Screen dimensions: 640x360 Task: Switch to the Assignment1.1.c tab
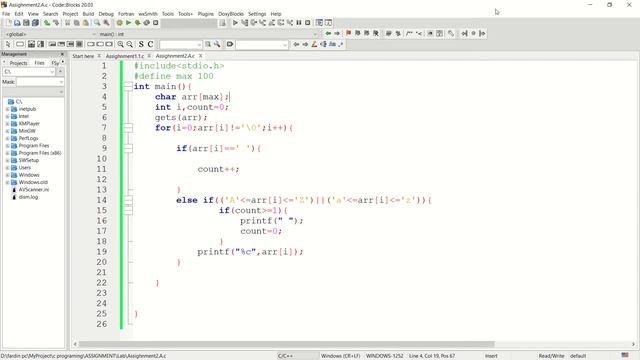click(x=125, y=56)
